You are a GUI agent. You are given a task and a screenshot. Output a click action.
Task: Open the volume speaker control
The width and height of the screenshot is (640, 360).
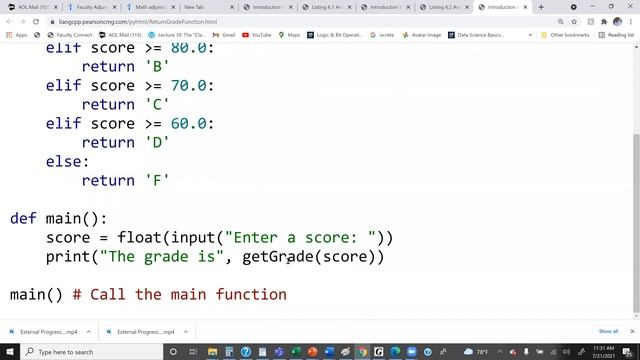click(x=567, y=352)
